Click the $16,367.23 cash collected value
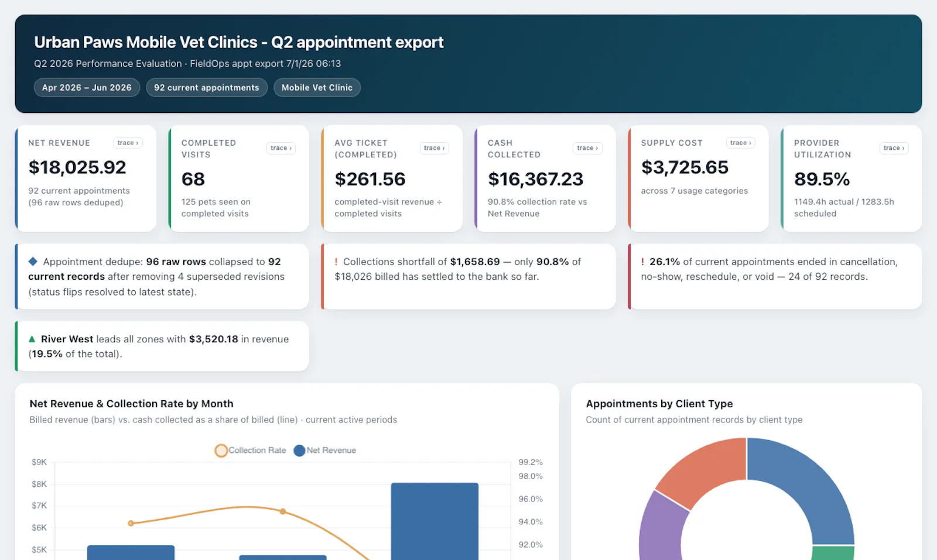937x560 pixels. (x=536, y=179)
